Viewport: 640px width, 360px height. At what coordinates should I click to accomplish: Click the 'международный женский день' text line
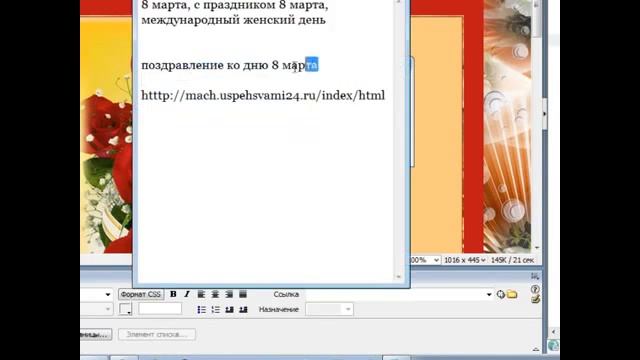(x=233, y=20)
